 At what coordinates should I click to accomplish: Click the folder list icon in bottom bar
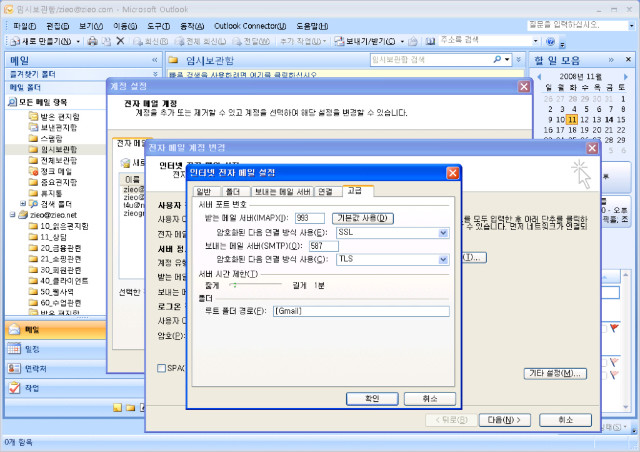[131, 407]
